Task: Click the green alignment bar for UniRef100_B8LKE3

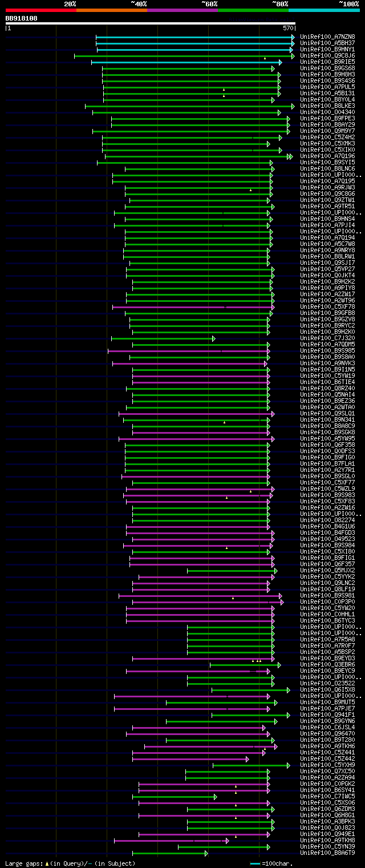Action: pos(190,106)
